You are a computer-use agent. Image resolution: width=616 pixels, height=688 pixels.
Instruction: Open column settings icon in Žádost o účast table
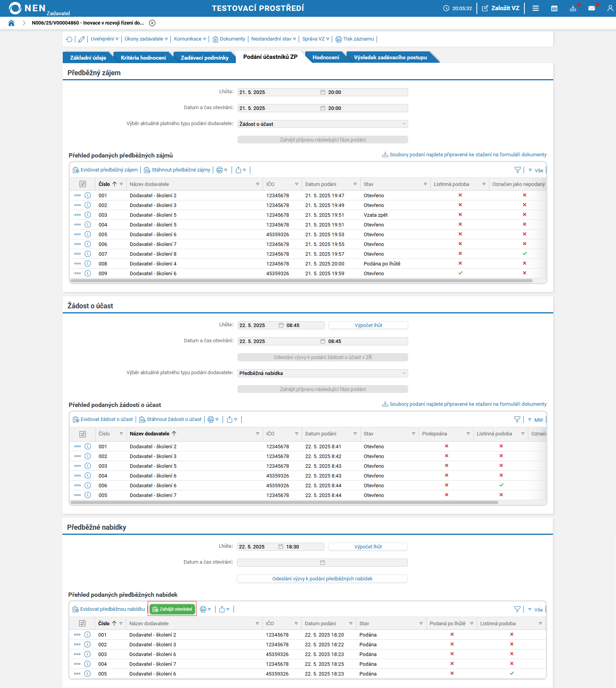pos(83,434)
